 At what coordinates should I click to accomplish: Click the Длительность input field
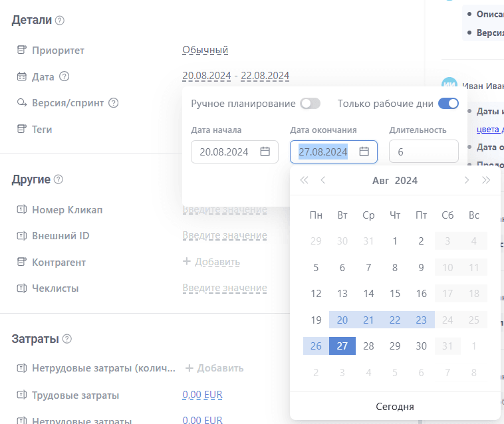coord(424,152)
